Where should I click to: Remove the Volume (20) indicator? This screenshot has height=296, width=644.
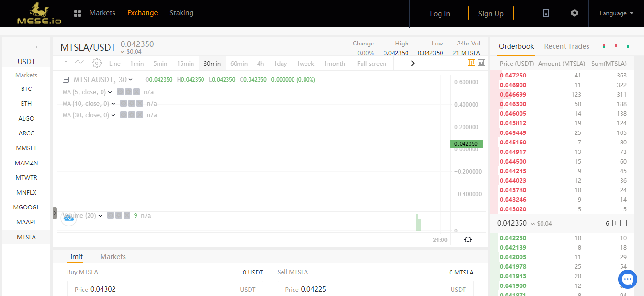[x=127, y=215]
